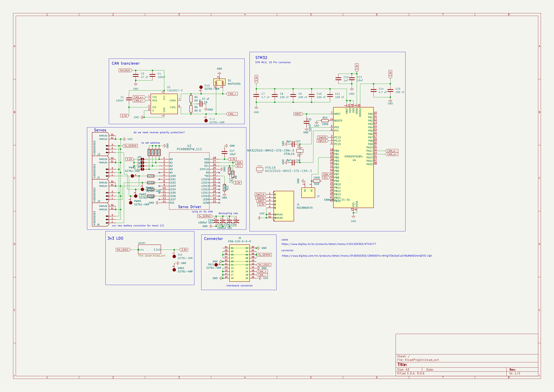This screenshot has height=392, width=554.
Task: Open the power.kicad_sch hierarchical sheet block
Action: [150, 249]
